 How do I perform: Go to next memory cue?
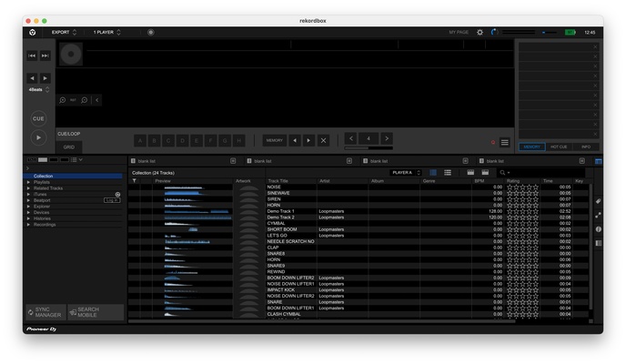[308, 140]
